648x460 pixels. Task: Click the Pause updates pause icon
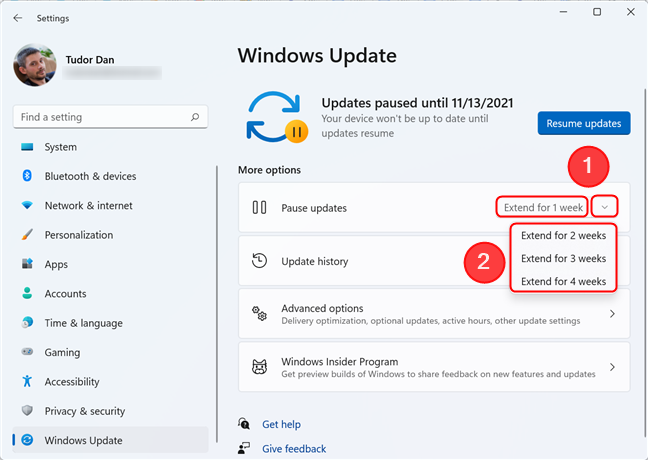pos(259,207)
